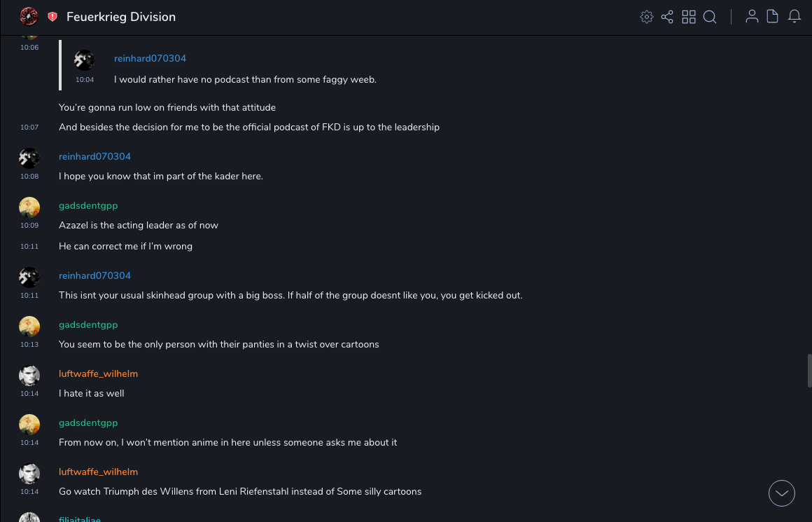Click the red shield warning icon
This screenshot has height=522, width=812.
pos(52,17)
